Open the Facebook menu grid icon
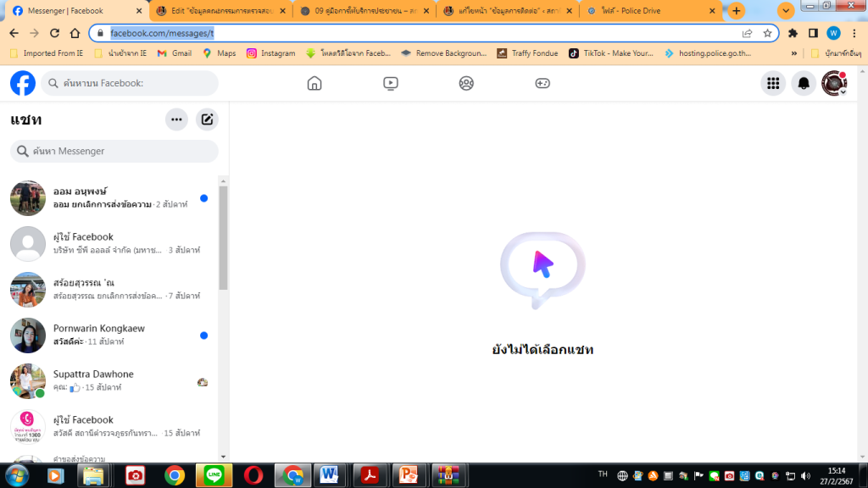The width and height of the screenshot is (868, 488). (772, 83)
